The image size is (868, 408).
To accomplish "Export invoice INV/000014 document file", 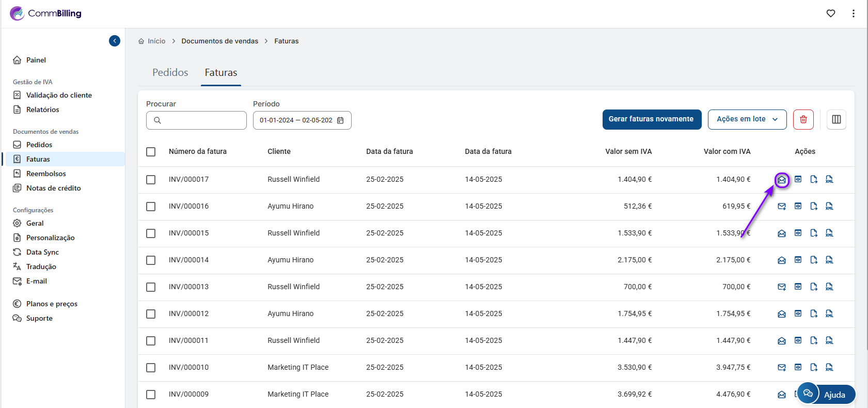I will click(814, 260).
